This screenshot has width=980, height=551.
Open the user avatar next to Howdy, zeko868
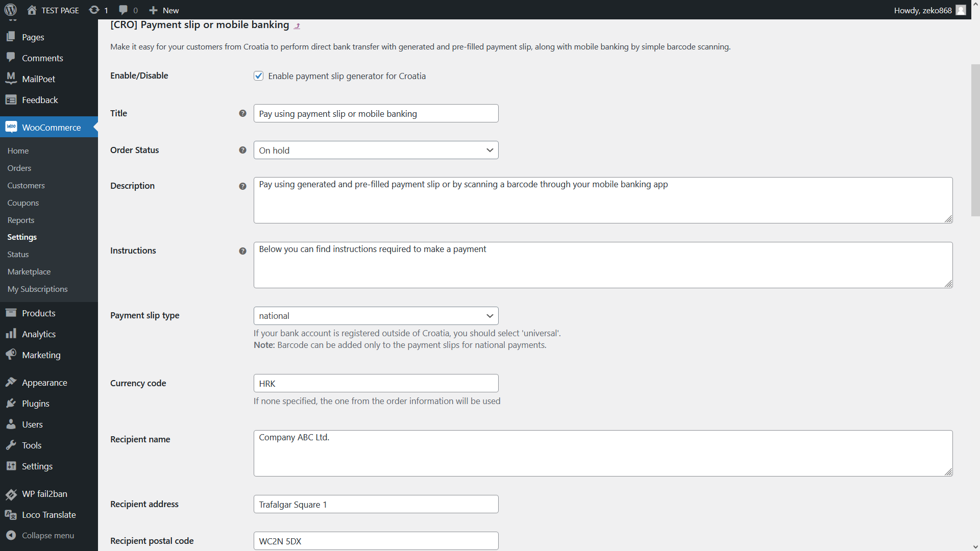tap(961, 10)
